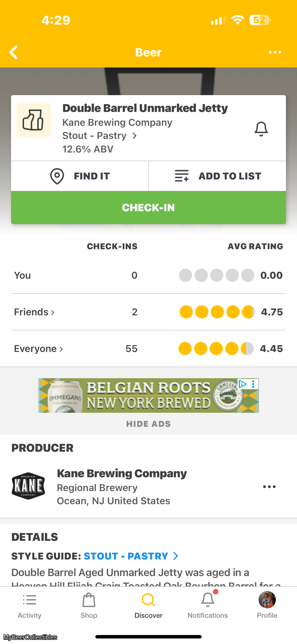
Task: Toggle the beer notification bell
Action: tap(261, 129)
